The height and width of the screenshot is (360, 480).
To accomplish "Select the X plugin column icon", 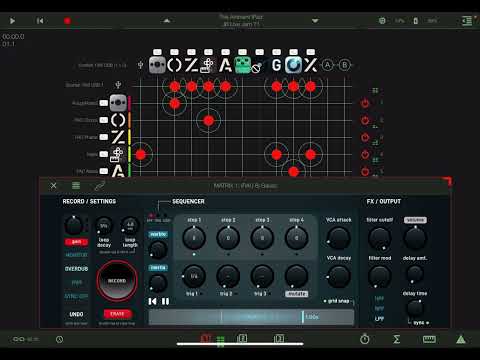I will (x=311, y=65).
